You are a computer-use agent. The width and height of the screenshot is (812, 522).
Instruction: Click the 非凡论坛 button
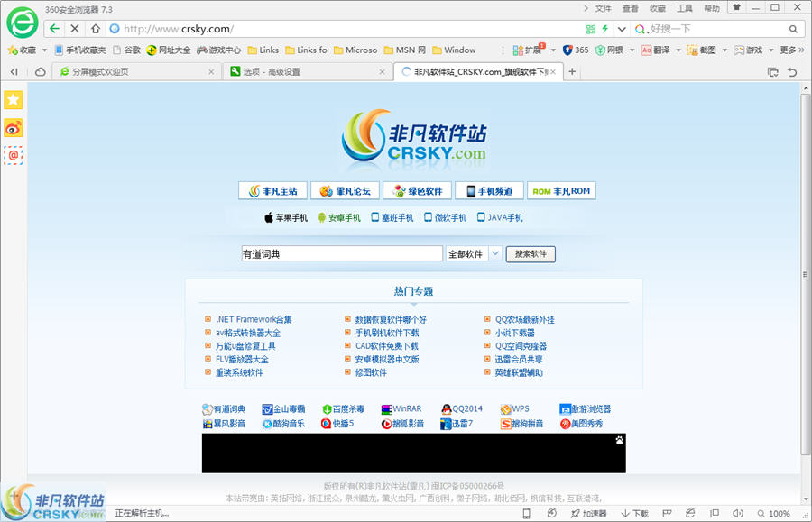pyautogui.click(x=345, y=191)
